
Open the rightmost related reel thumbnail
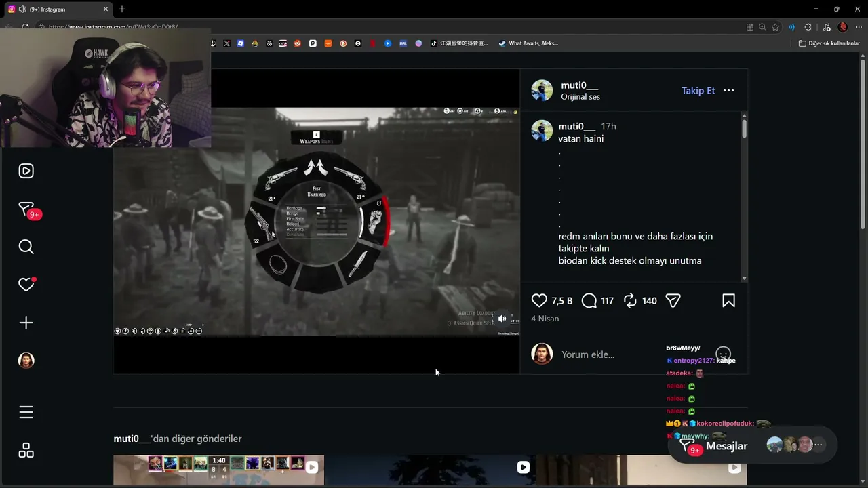pyautogui.click(x=642, y=470)
